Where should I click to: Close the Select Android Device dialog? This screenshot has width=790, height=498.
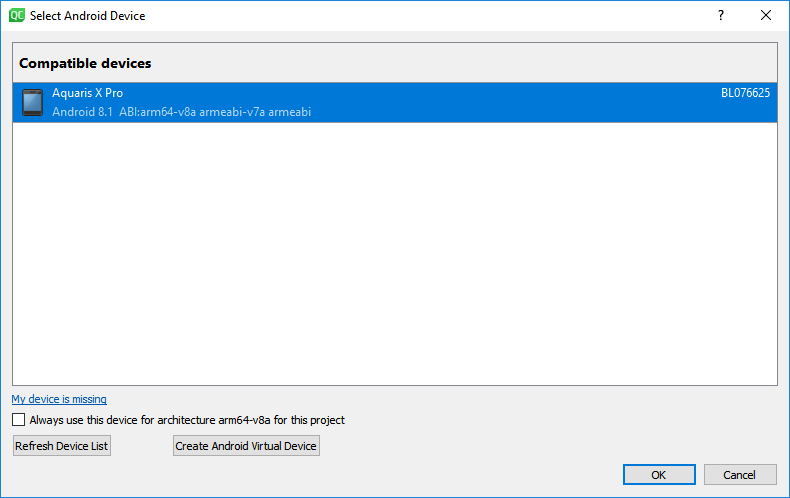[766, 16]
